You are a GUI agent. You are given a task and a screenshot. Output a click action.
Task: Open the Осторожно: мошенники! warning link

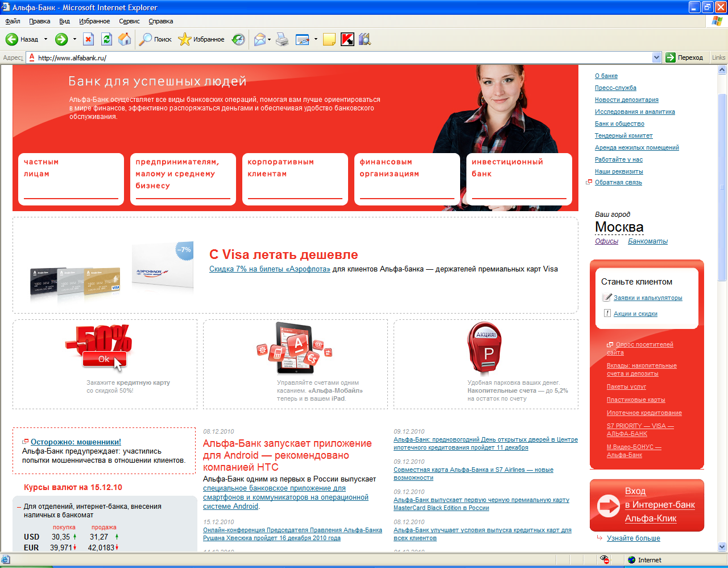click(76, 442)
